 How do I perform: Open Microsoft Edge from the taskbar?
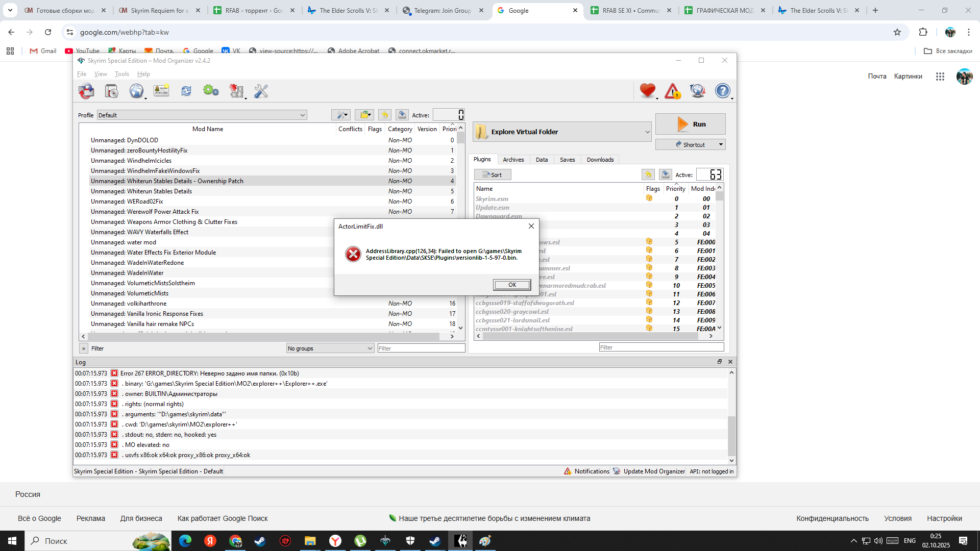tap(185, 541)
